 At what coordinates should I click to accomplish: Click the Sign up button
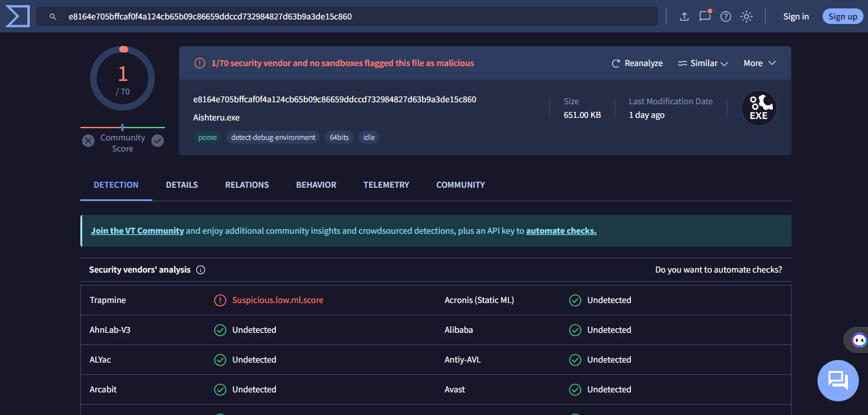843,16
